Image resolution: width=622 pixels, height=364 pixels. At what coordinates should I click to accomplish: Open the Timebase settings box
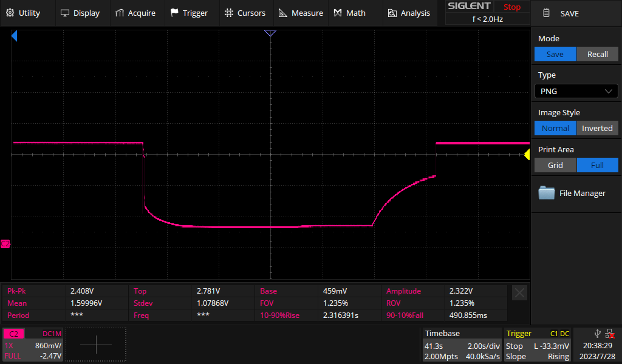462,345
